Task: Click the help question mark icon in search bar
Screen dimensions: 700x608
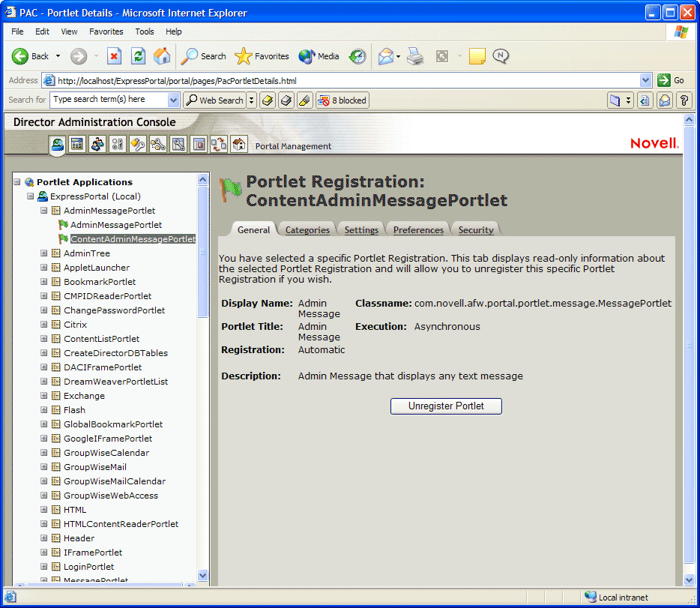Action: 684,100
